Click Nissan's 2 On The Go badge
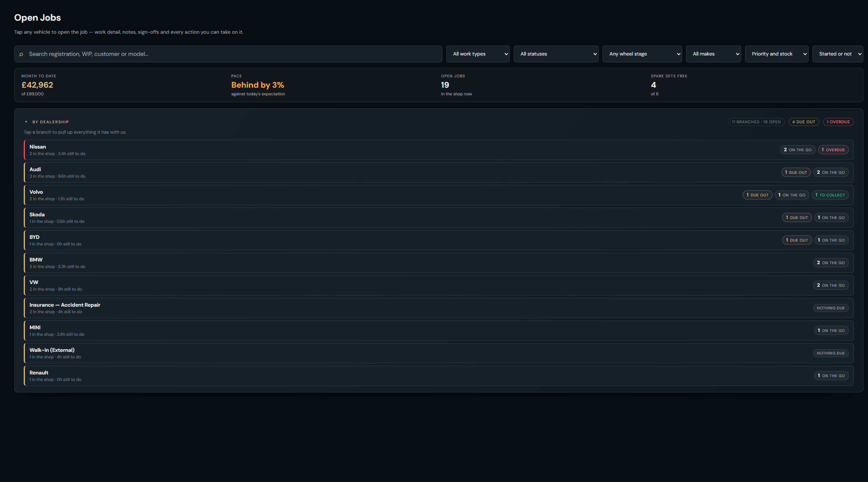 click(798, 150)
